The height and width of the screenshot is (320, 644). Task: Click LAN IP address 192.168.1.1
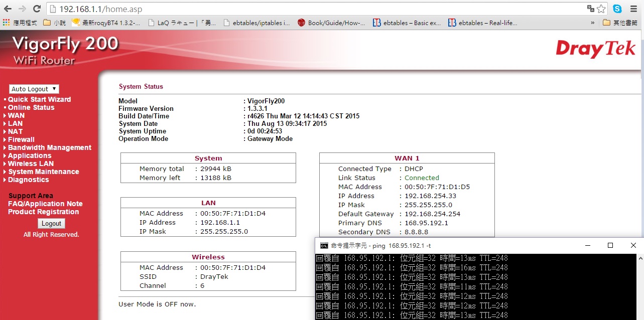tap(220, 222)
